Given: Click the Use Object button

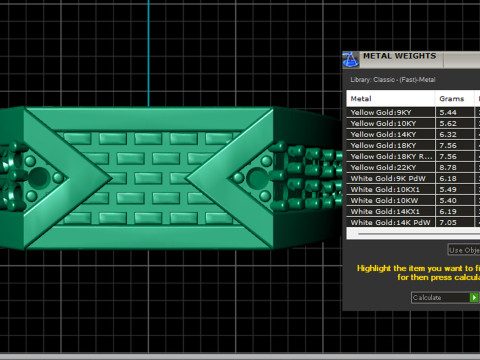Looking at the screenshot, I should (x=464, y=250).
